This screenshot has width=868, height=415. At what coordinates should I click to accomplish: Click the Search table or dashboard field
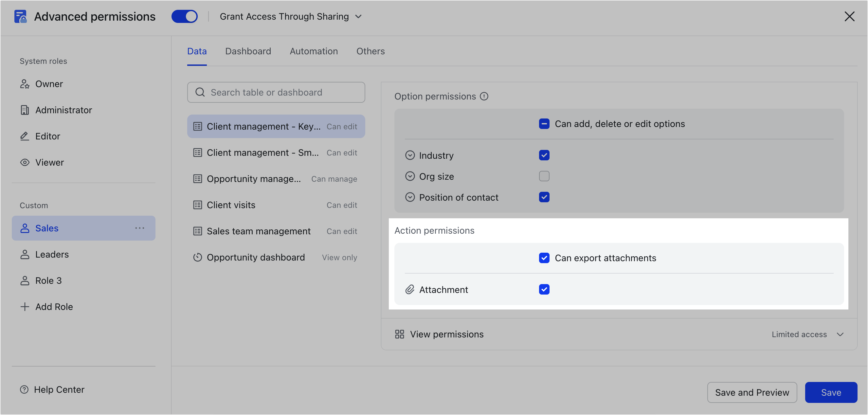pyautogui.click(x=276, y=92)
